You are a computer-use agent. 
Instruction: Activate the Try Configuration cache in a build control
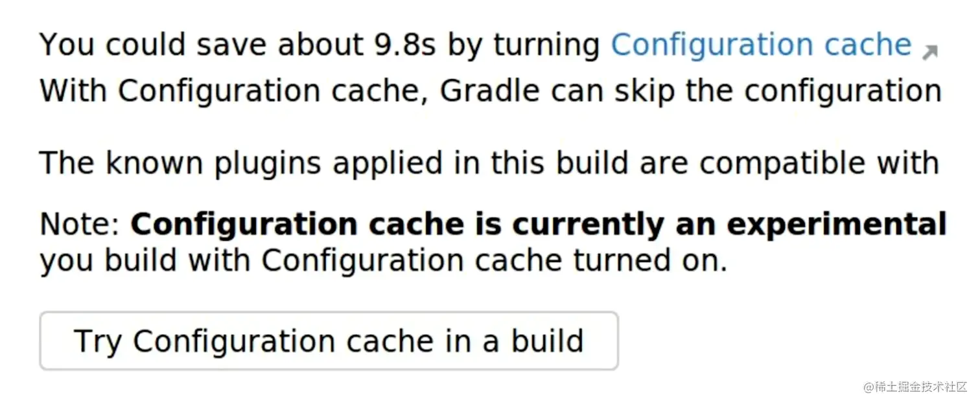[x=329, y=339]
